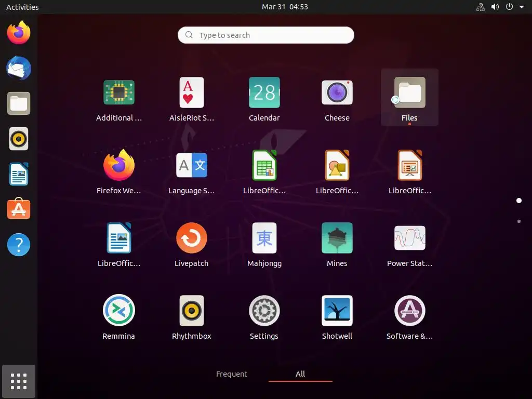Open LibreOffice Writer from dock
532x399 pixels.
tap(19, 174)
